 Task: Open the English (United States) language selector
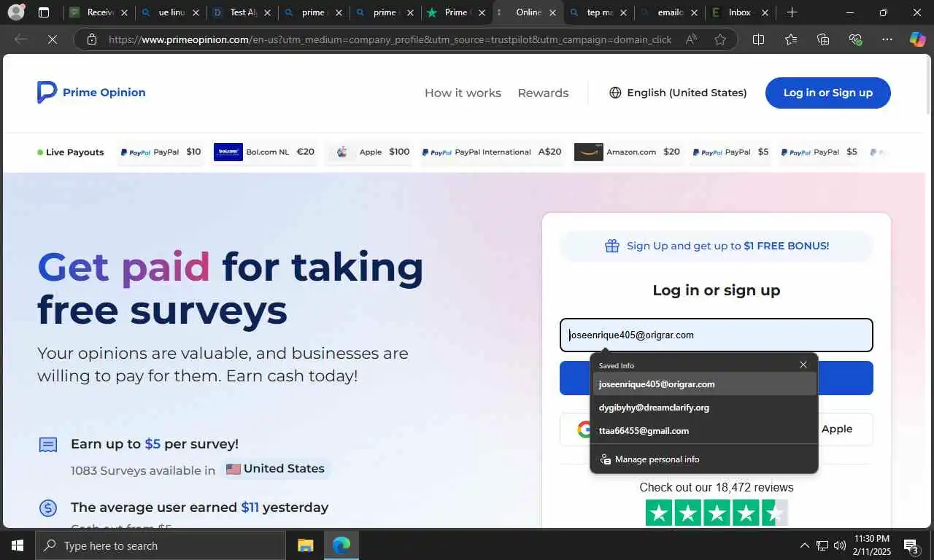[x=678, y=93]
